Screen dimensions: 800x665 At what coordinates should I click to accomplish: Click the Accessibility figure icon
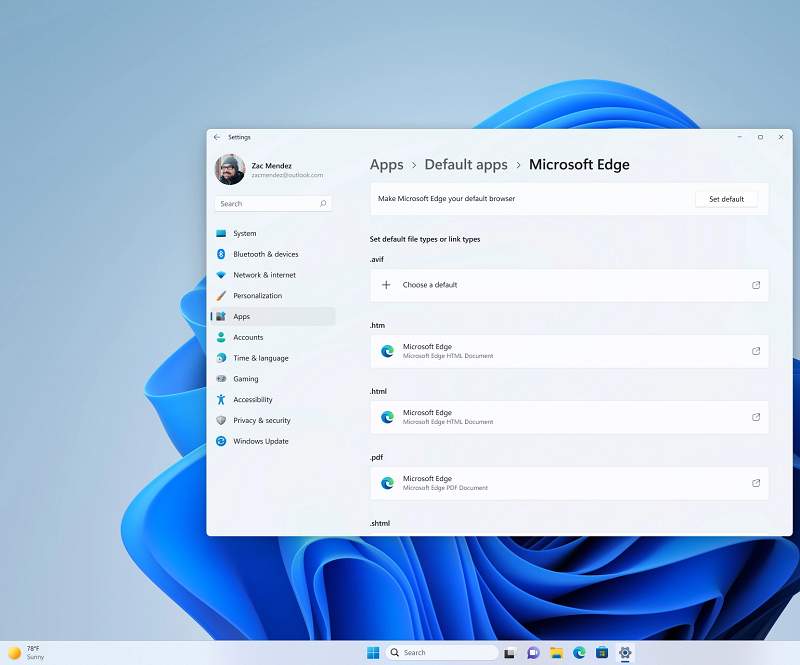(x=221, y=400)
